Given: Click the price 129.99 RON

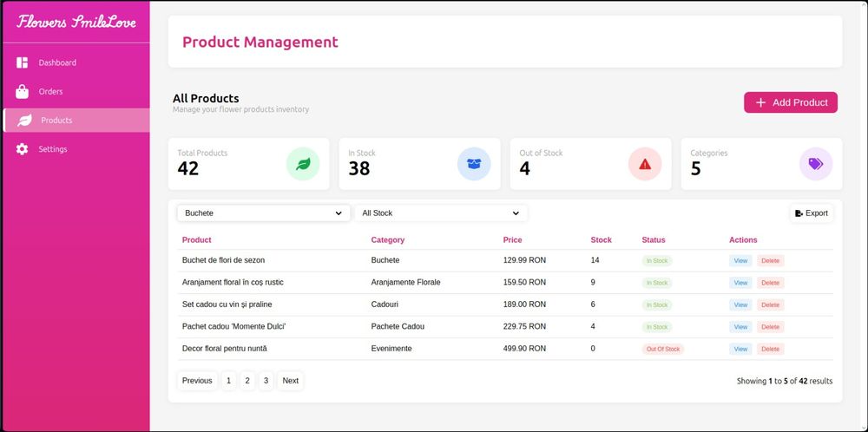Looking at the screenshot, I should 524,260.
